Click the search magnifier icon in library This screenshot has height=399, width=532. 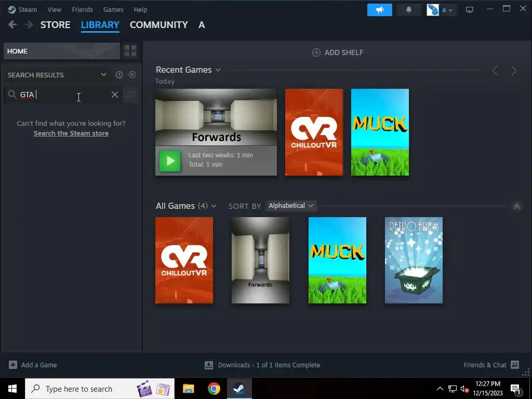(12, 95)
